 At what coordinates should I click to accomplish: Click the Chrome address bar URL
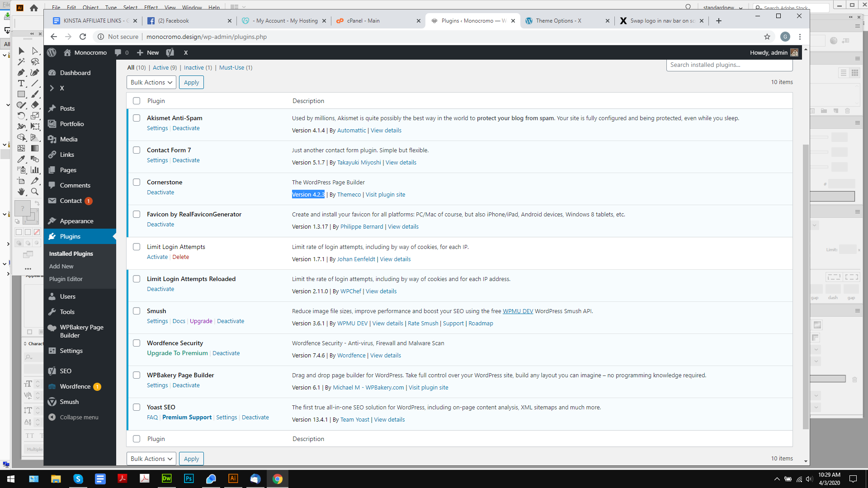(207, 37)
